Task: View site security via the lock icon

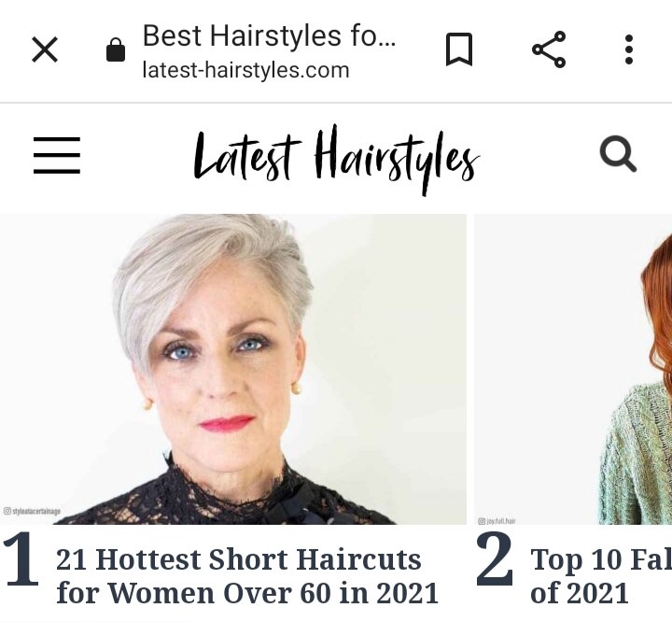Action: pos(116,49)
